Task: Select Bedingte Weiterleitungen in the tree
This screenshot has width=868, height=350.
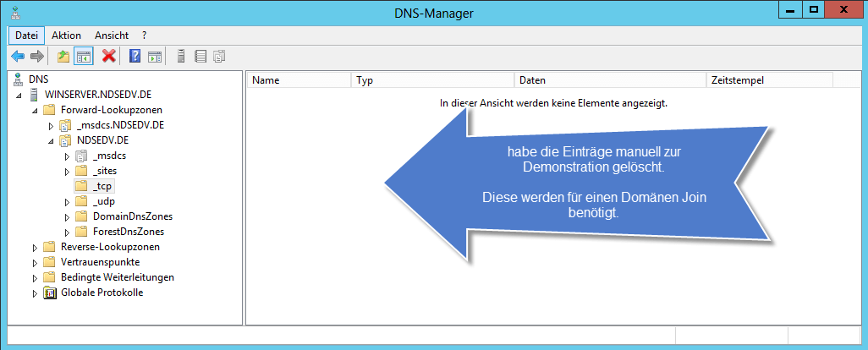Action: pyautogui.click(x=118, y=277)
